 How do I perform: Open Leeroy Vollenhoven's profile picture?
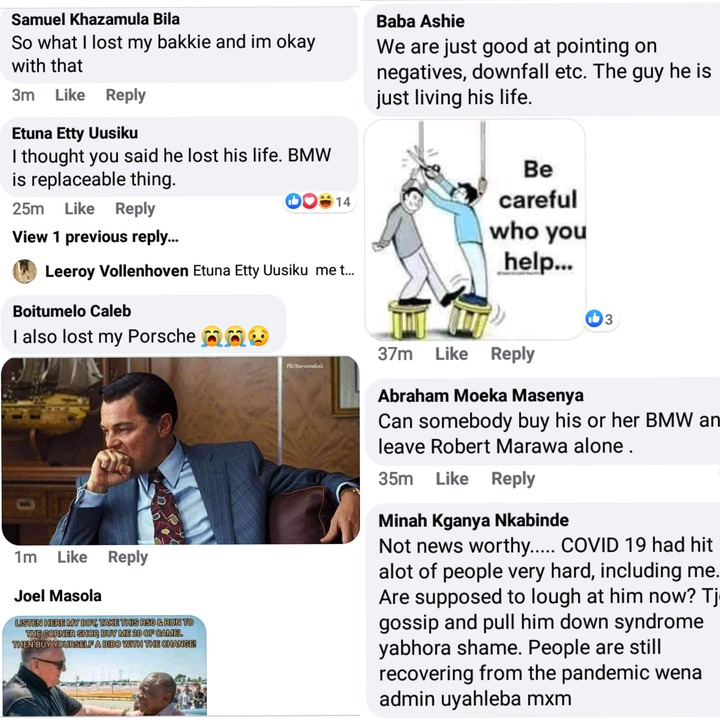(25, 271)
